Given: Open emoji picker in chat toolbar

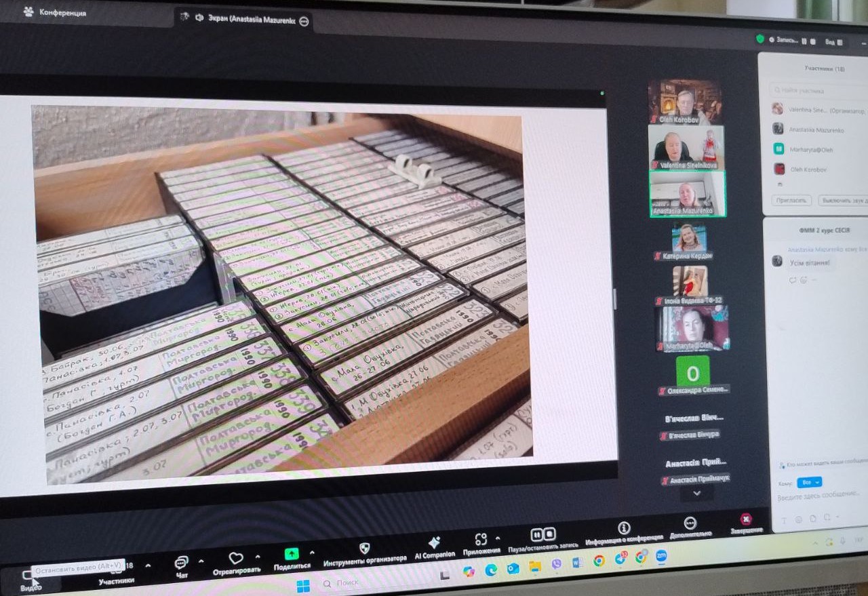Looking at the screenshot, I should 797,519.
